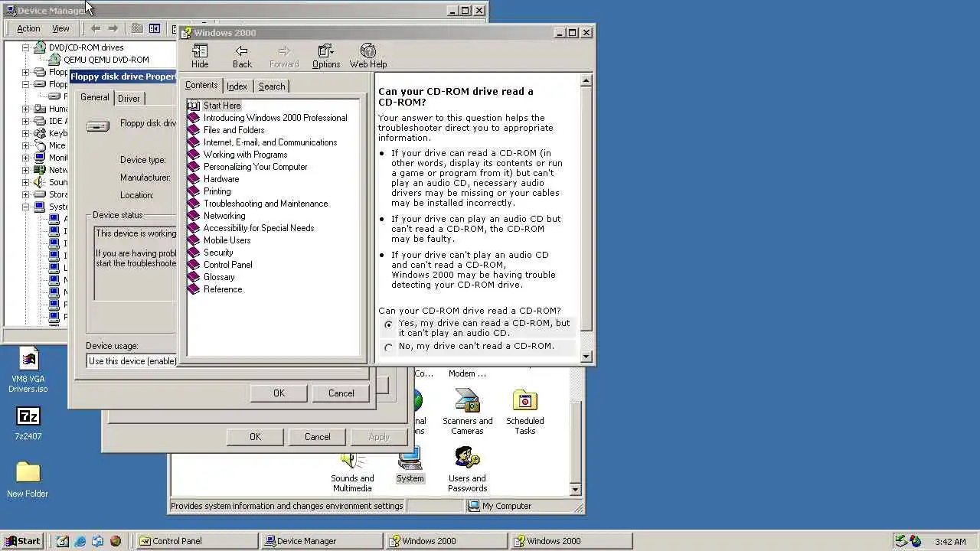
Task: Select the VM8 VGA Drivers.iso desktop icon
Action: pyautogui.click(x=28, y=370)
